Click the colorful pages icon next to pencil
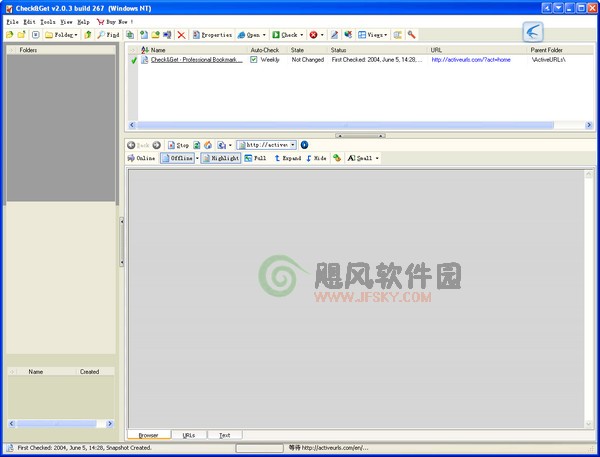 348,35
